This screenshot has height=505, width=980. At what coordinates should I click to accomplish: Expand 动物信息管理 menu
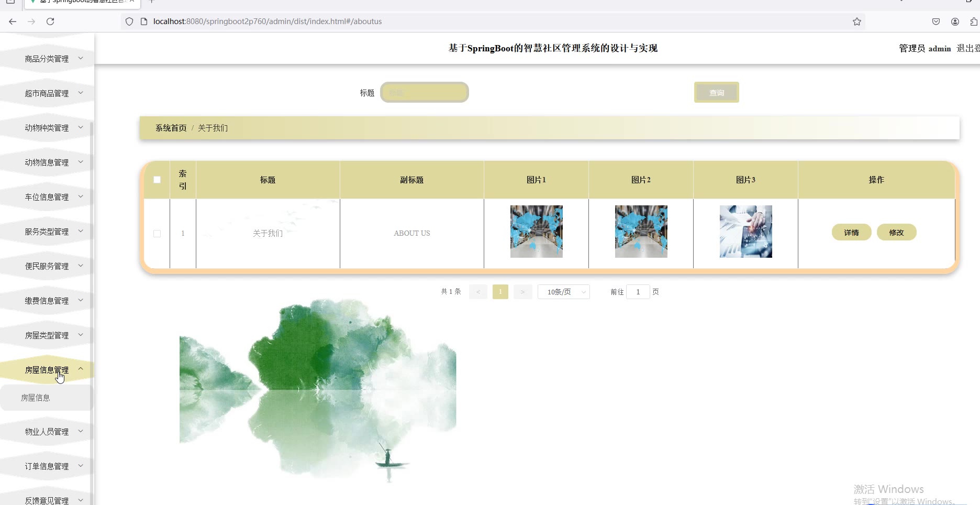click(x=47, y=162)
